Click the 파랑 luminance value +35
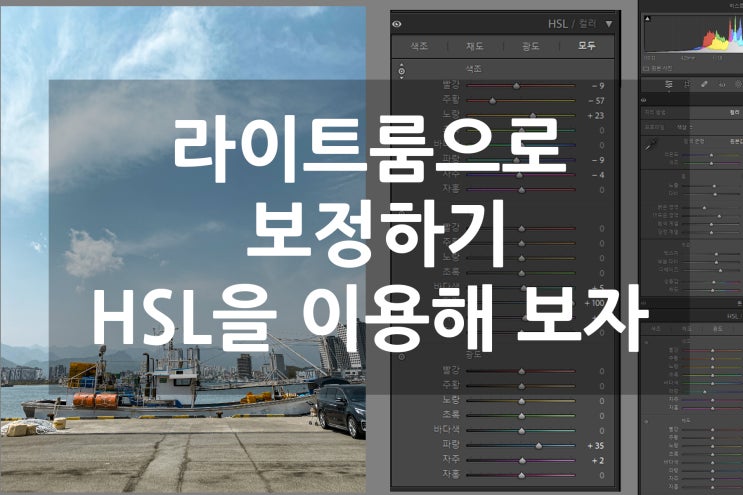 point(595,443)
